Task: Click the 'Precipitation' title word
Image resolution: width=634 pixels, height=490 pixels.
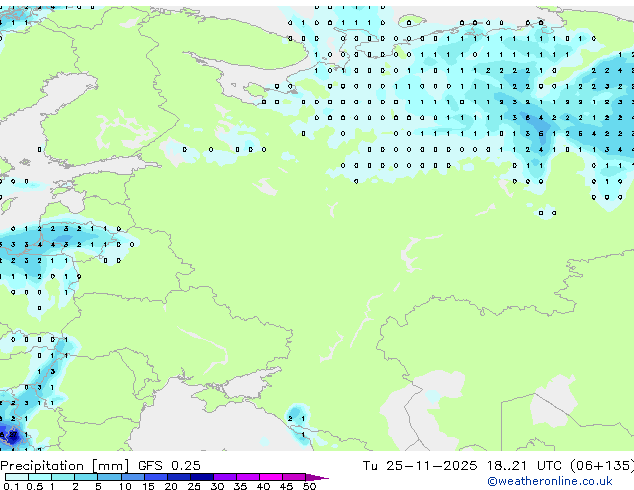Action: [x=42, y=466]
